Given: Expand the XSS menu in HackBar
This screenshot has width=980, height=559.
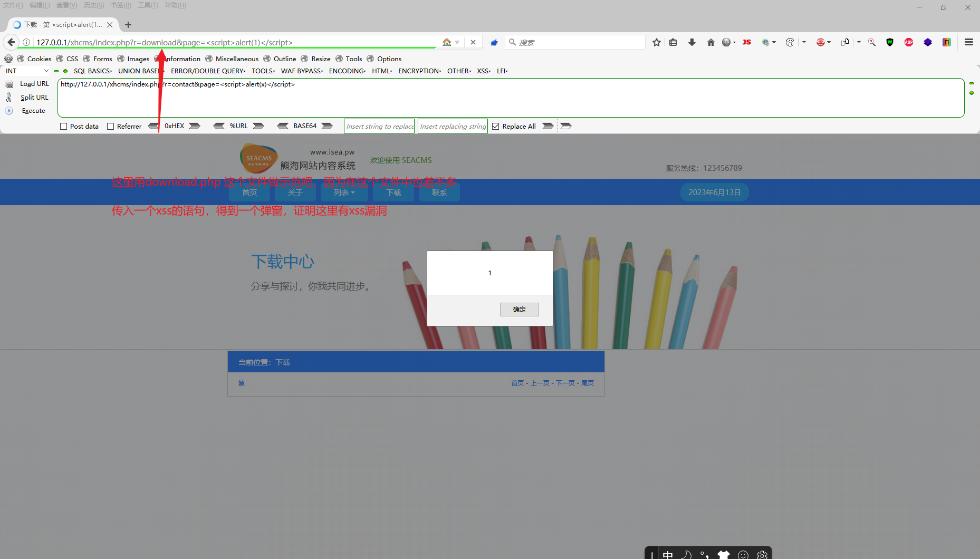Looking at the screenshot, I should click(484, 71).
